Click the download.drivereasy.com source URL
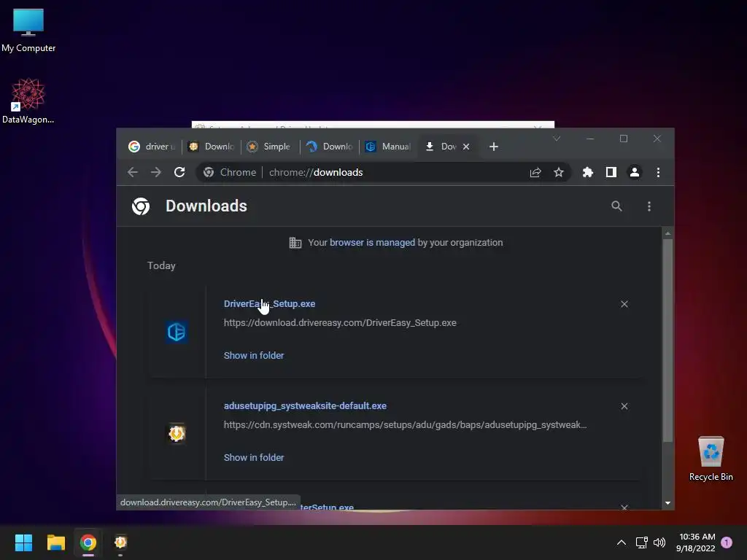The height and width of the screenshot is (560, 747). pyautogui.click(x=340, y=323)
